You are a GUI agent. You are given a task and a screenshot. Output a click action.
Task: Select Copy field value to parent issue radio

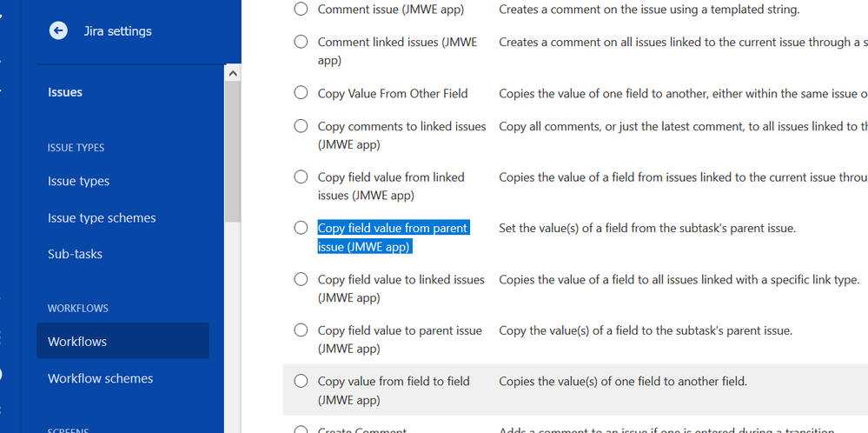(x=301, y=330)
